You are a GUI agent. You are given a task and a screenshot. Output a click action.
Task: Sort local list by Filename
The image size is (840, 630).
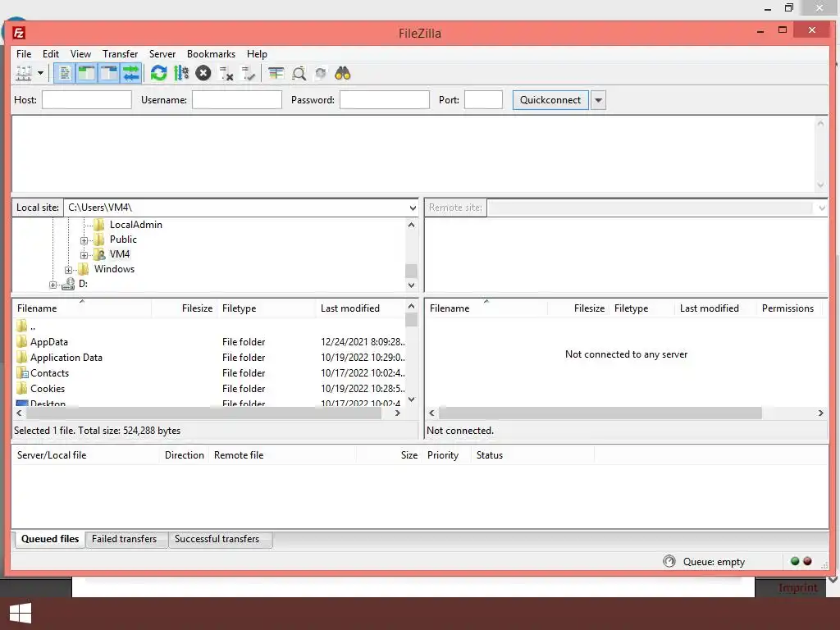click(36, 308)
